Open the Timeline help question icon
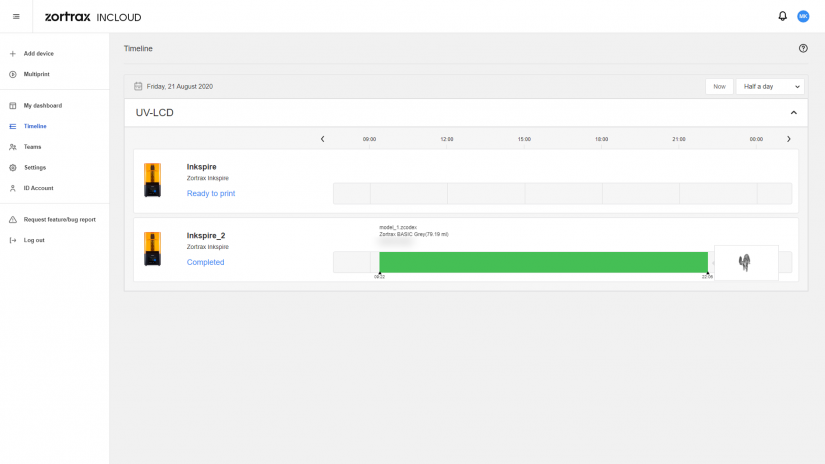The height and width of the screenshot is (464, 825). pyautogui.click(x=803, y=48)
